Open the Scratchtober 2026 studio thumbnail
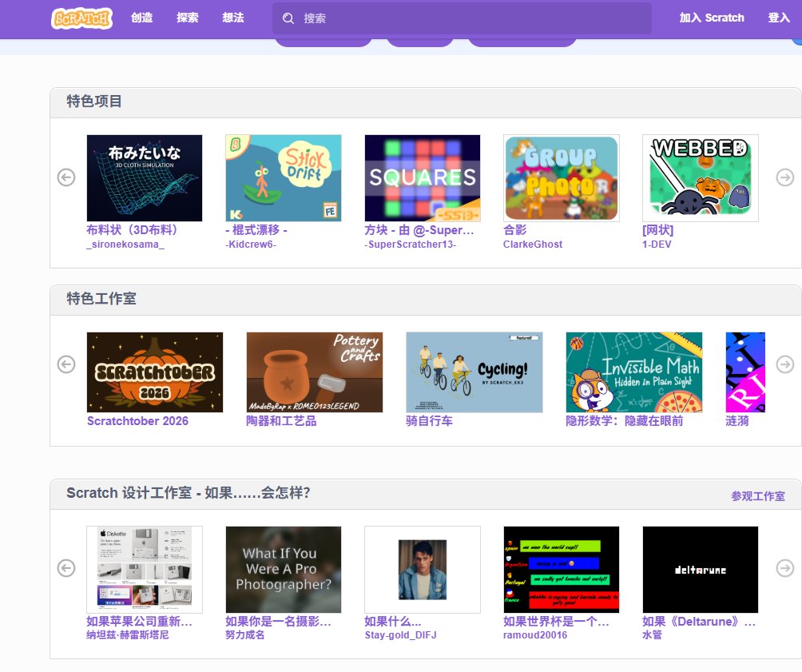The image size is (802, 672). coord(155,372)
